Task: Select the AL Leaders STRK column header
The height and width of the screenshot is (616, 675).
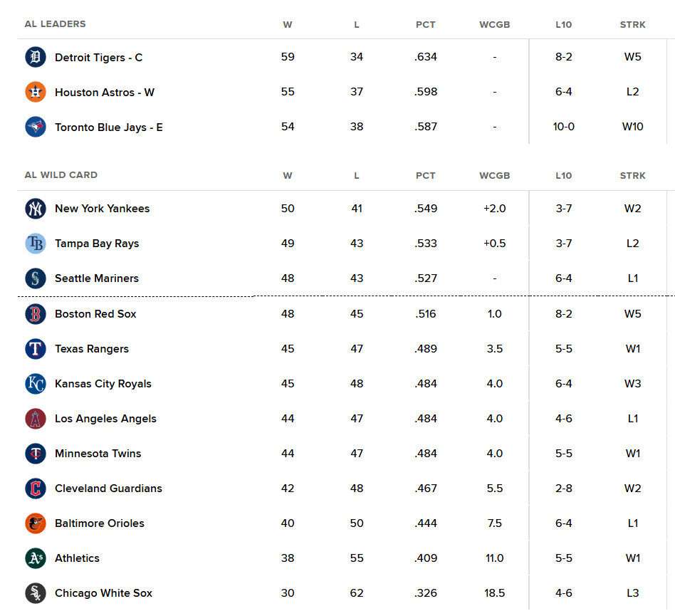Action: [x=632, y=24]
